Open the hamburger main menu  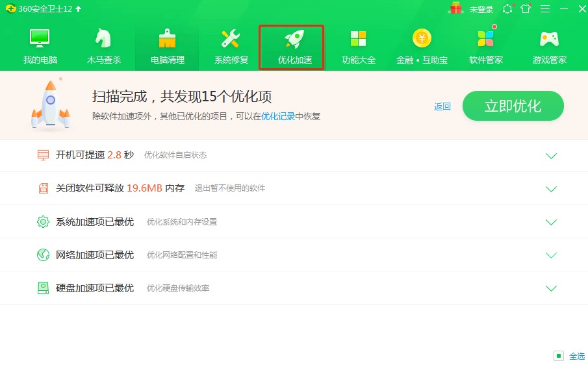coord(545,8)
